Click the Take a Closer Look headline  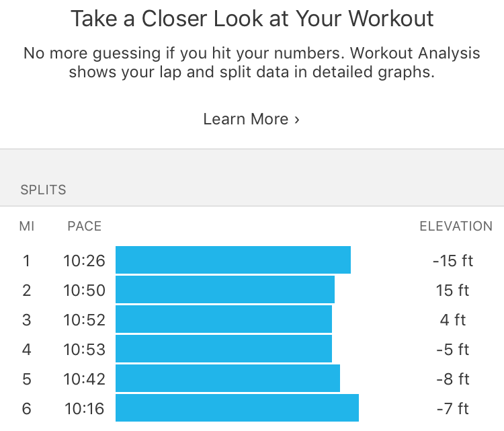pyautogui.click(x=252, y=18)
